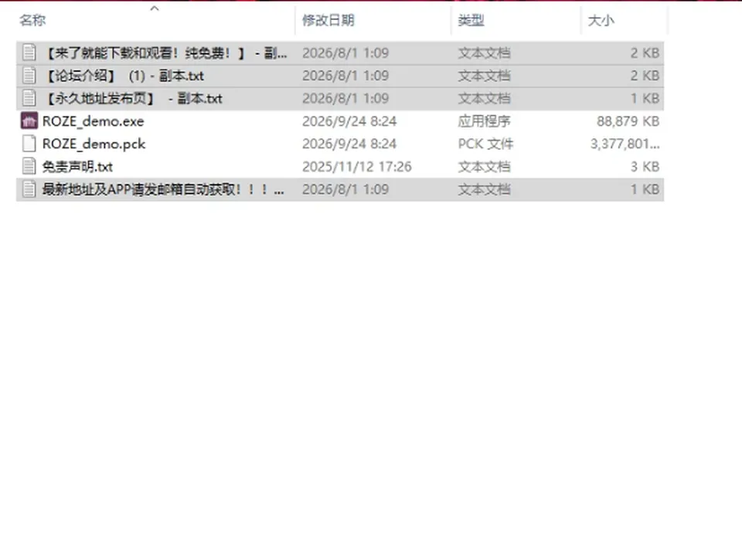Click the 88,879 KB size value
Screen dimensions: 742x560
628,121
